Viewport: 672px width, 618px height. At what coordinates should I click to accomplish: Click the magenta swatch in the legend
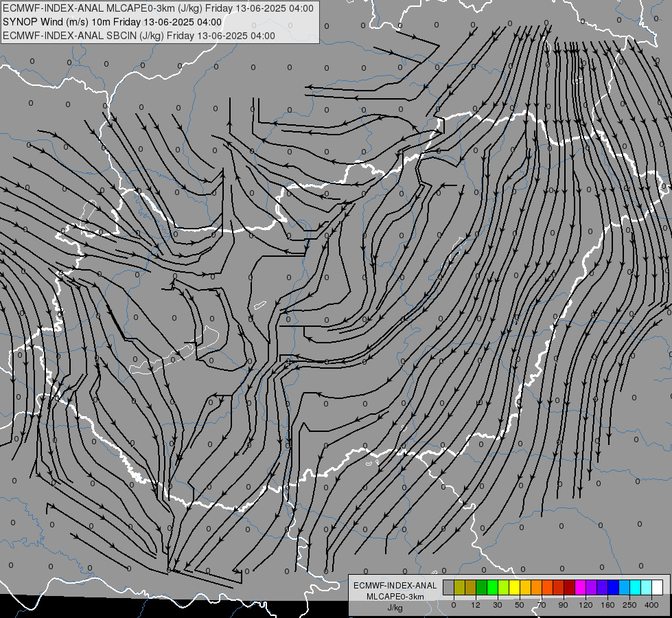581,587
